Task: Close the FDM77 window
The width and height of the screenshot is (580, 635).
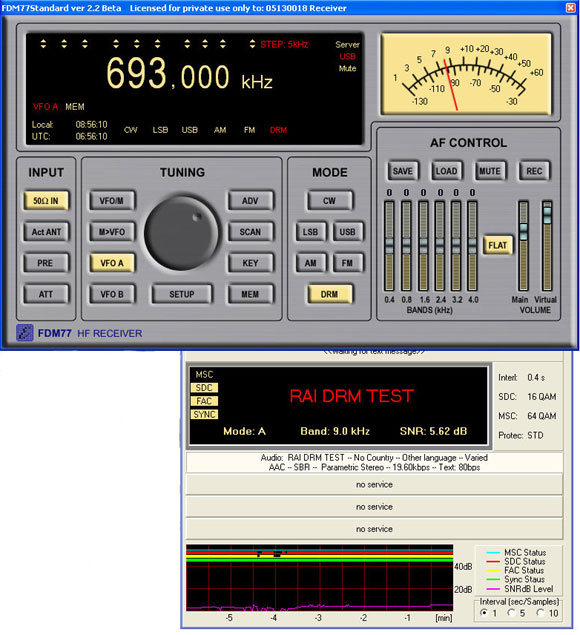Action: click(x=571, y=8)
